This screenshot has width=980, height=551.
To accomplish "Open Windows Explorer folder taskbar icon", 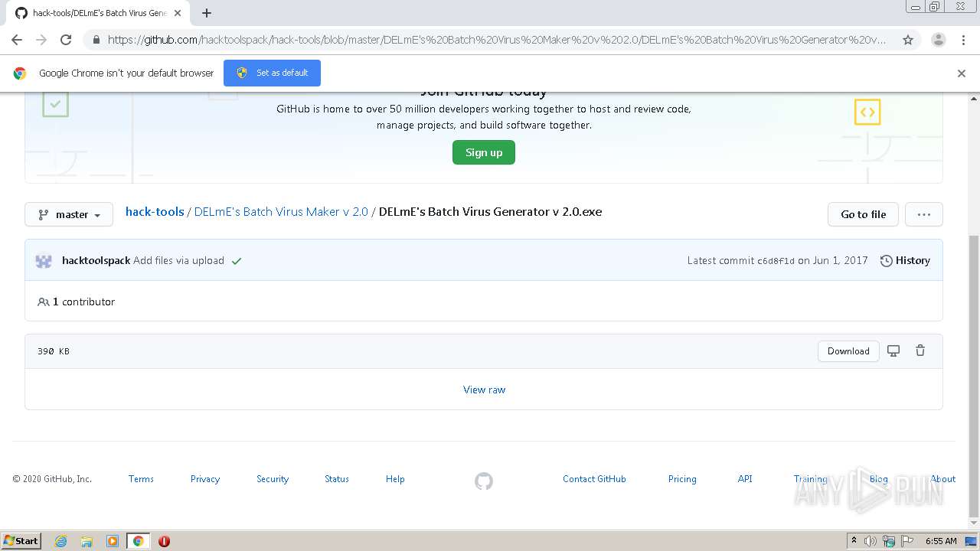I will [87, 541].
